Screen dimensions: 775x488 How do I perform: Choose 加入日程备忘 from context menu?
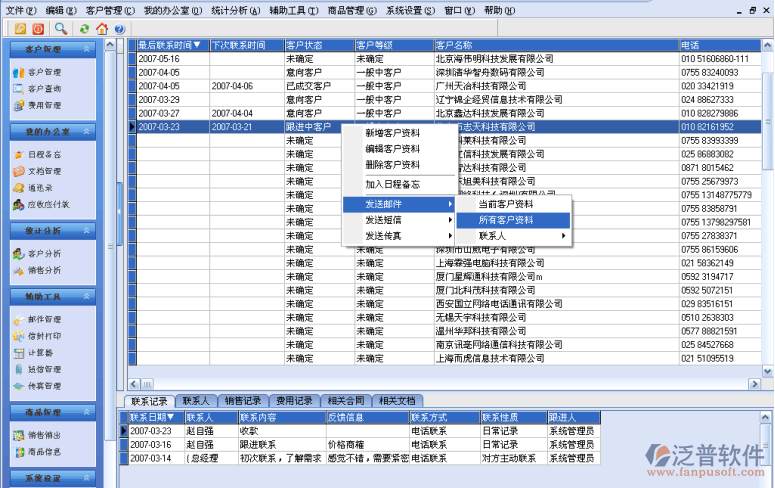click(398, 184)
